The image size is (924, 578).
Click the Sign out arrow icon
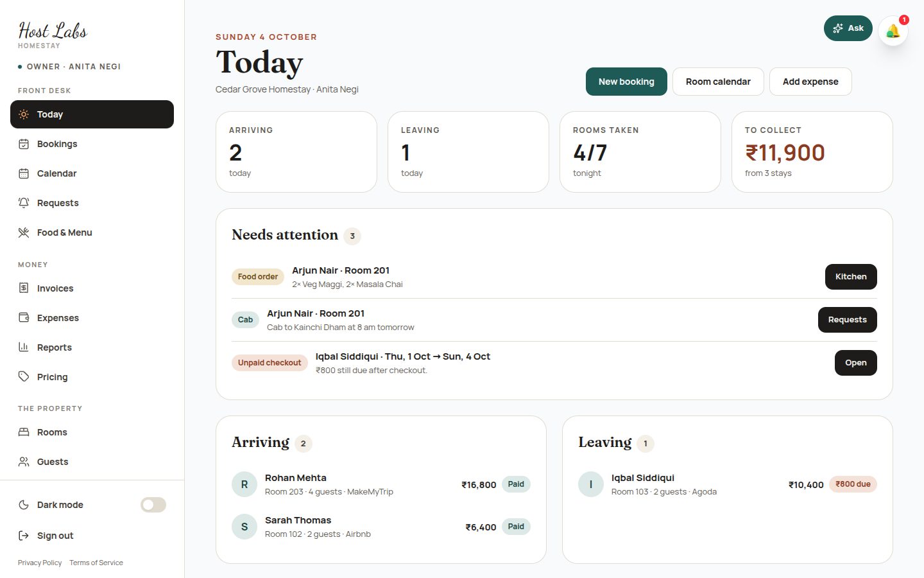pyautogui.click(x=24, y=536)
